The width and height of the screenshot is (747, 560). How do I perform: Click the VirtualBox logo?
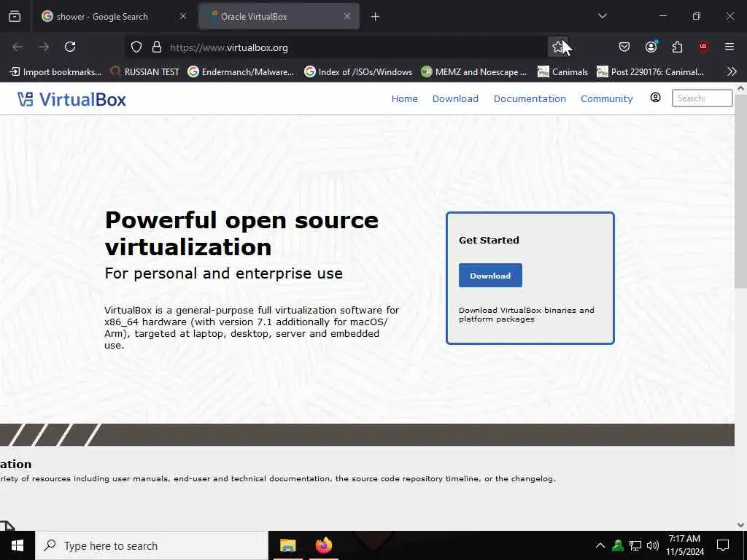[x=71, y=99]
